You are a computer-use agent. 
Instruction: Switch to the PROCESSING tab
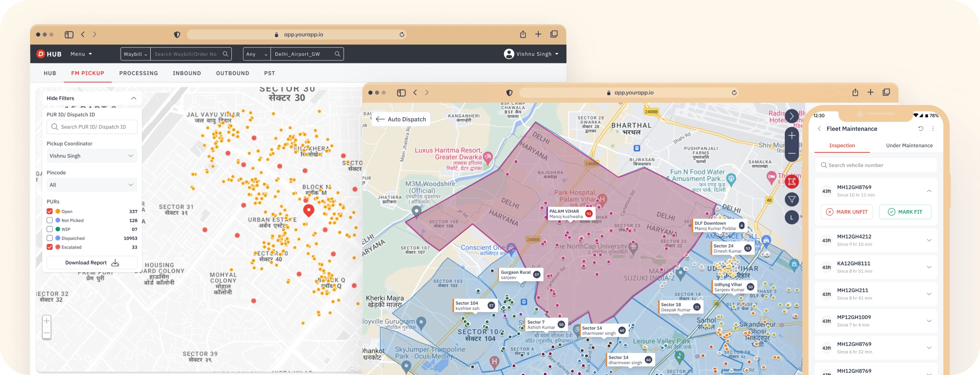(138, 73)
